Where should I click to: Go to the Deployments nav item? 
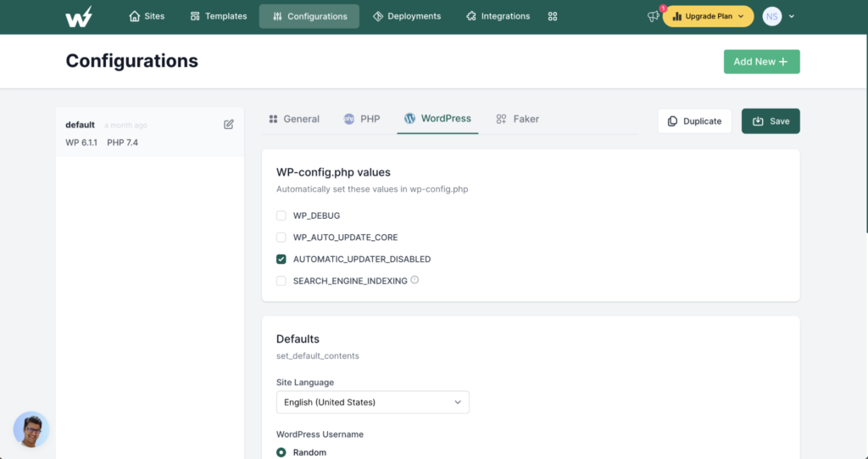(407, 17)
